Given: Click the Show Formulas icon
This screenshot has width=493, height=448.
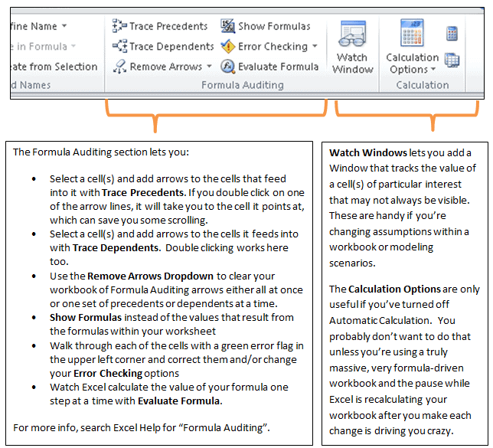Looking at the screenshot, I should pyautogui.click(x=227, y=26).
